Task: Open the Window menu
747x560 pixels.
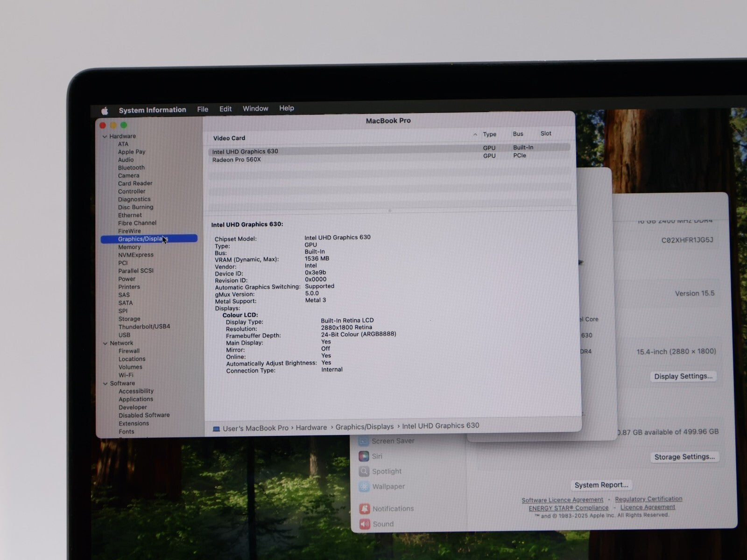Action: (255, 108)
